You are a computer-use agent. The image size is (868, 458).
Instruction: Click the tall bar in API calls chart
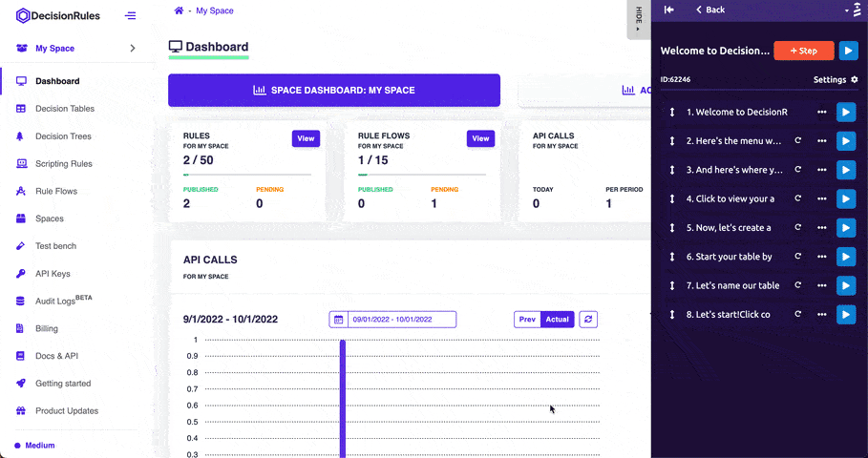click(x=343, y=398)
